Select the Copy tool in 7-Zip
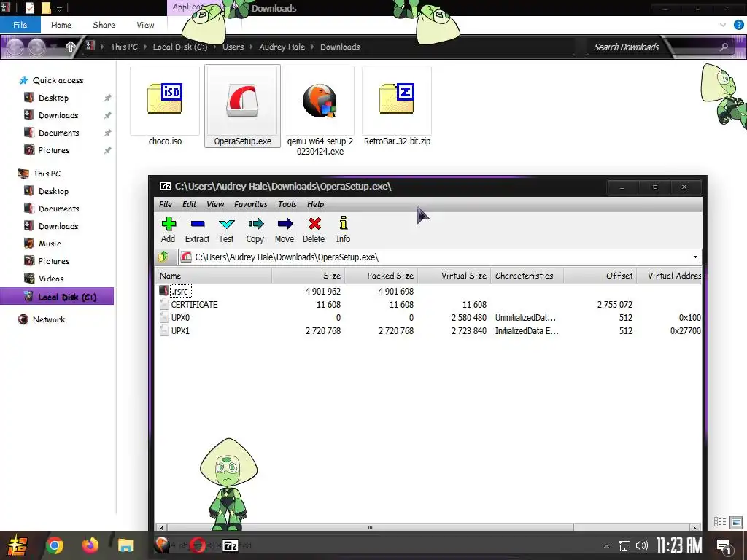Viewport: 747px width, 560px height. point(255,230)
